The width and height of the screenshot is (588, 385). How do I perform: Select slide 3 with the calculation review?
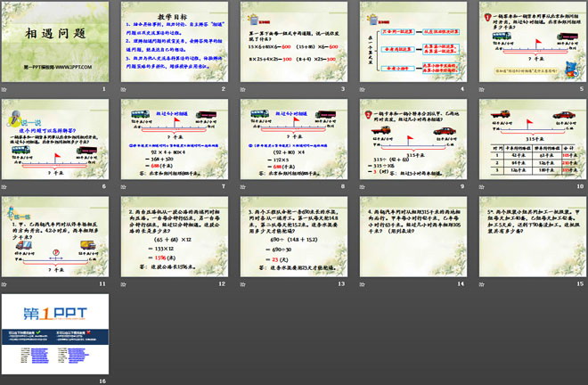(x=293, y=41)
